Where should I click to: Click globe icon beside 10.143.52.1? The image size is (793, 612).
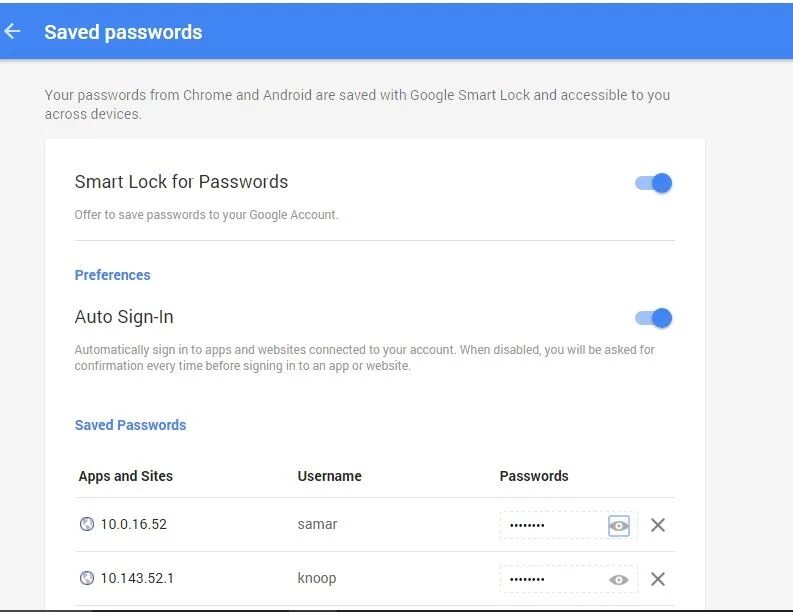click(87, 578)
